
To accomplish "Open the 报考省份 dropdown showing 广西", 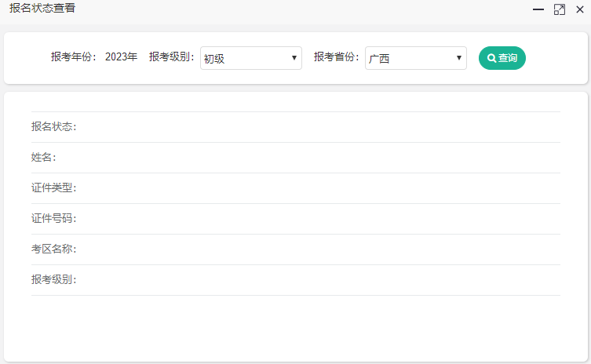I will pos(416,58).
